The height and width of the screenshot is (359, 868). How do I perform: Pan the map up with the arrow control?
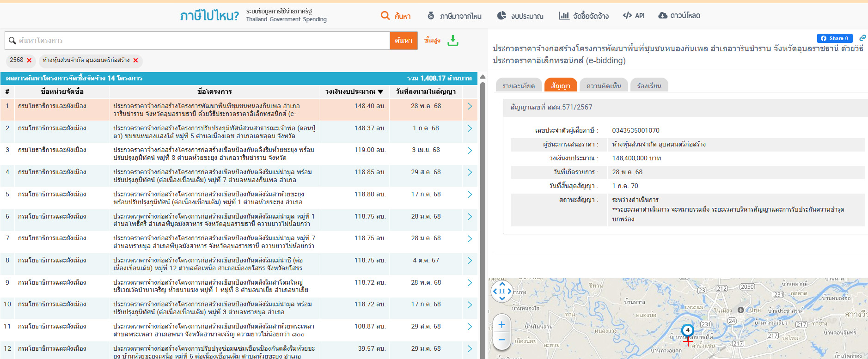pos(502,284)
